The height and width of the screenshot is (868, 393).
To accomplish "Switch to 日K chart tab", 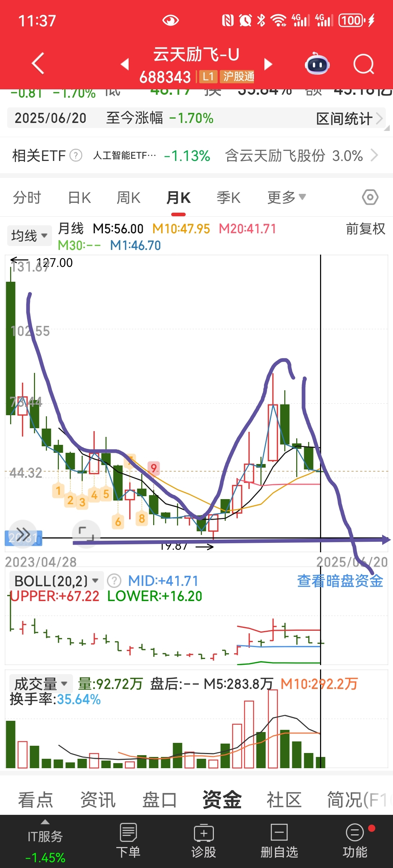I will coord(80,197).
